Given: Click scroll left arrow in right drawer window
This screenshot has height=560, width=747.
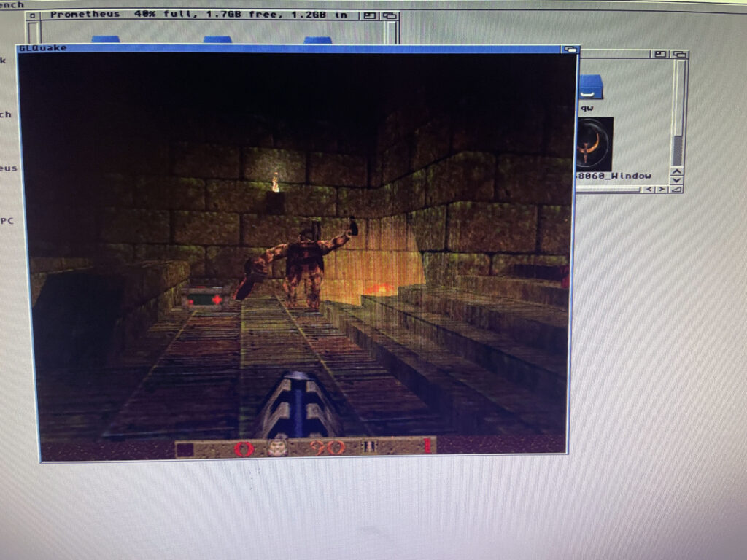Looking at the screenshot, I should click(648, 190).
